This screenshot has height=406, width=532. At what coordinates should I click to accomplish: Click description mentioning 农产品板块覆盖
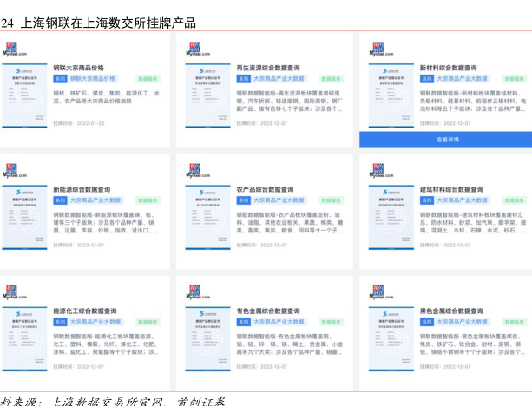click(x=290, y=222)
